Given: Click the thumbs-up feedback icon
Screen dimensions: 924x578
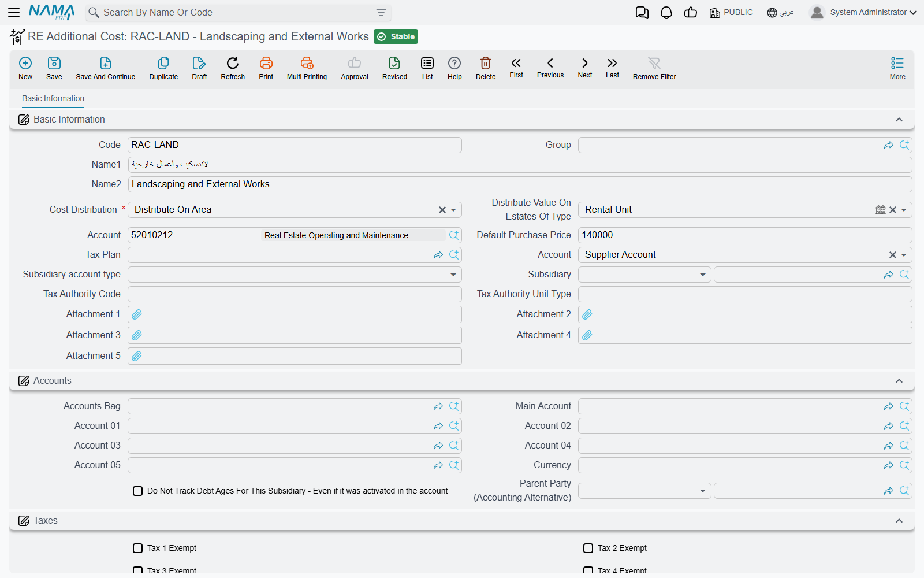Looking at the screenshot, I should pyautogui.click(x=691, y=13).
